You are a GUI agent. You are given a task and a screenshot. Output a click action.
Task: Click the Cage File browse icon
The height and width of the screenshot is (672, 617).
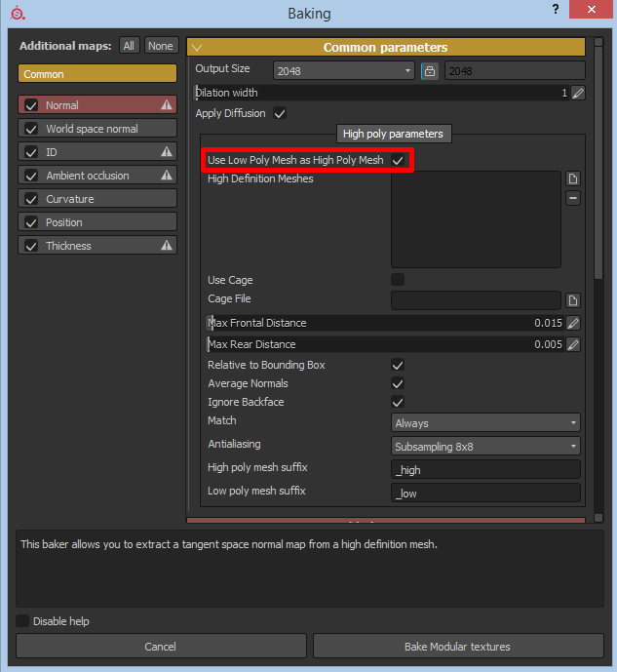point(573,300)
